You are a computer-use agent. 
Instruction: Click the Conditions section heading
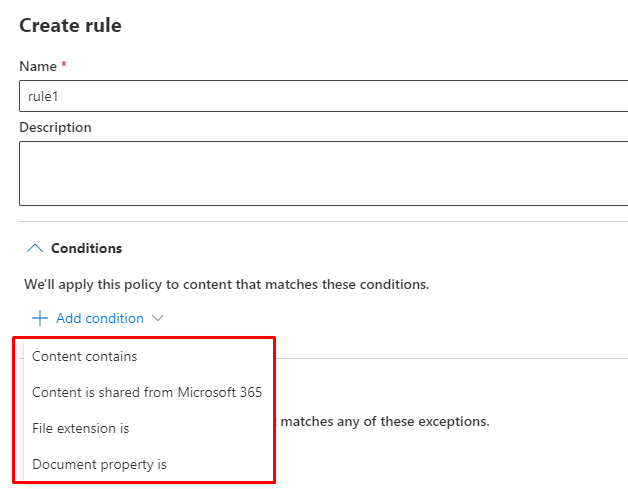coord(86,248)
